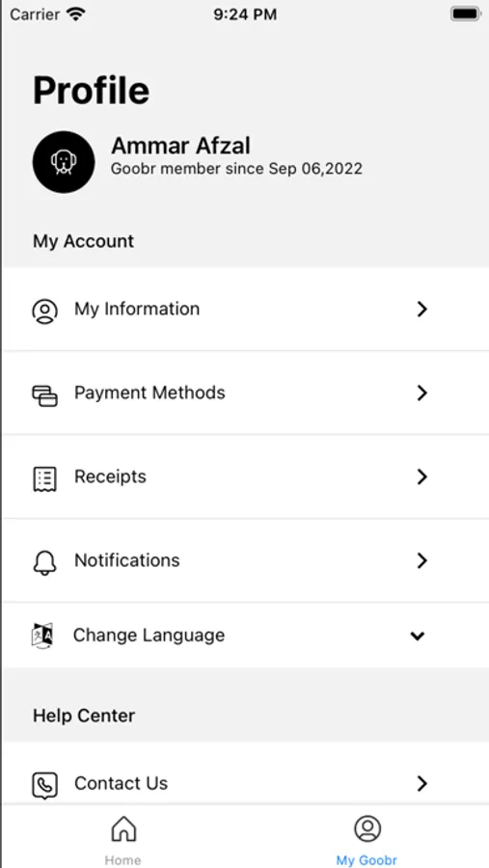Select the My Goobr tab label
489x868 pixels.
(x=367, y=860)
